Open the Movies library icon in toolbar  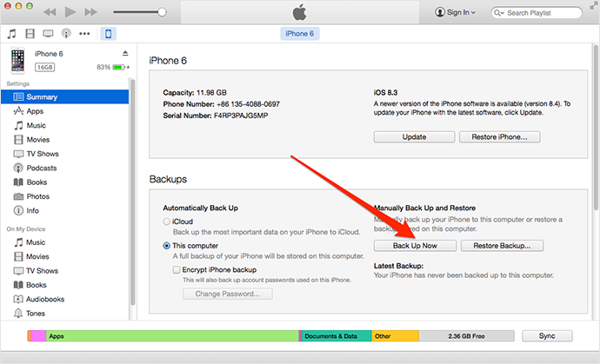30,34
